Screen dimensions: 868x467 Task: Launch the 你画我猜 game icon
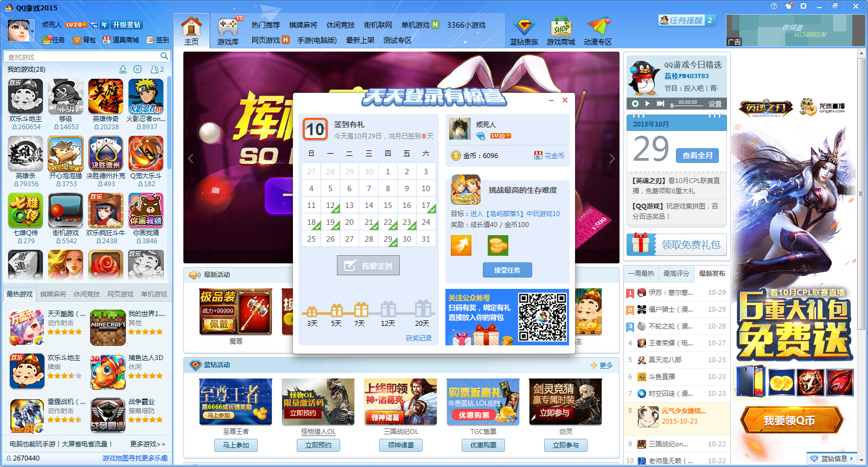pyautogui.click(x=146, y=210)
